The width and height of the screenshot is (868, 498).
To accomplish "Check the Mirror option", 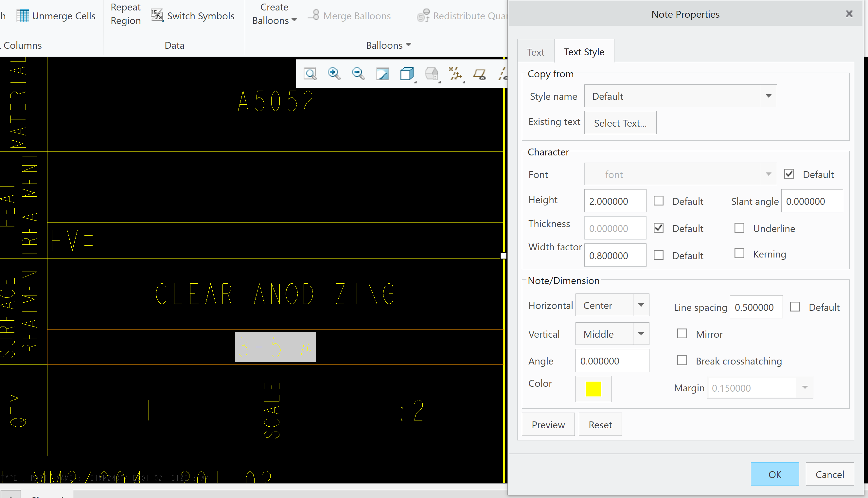I will coord(682,334).
